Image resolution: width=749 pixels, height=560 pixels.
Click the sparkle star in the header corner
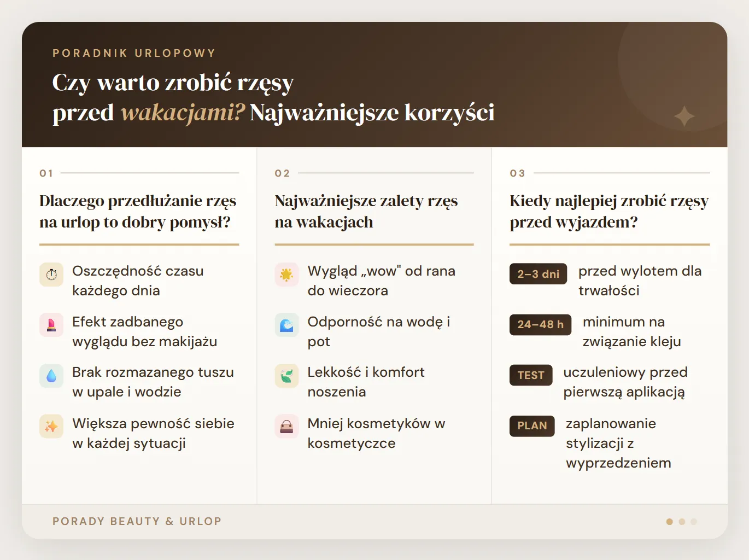(685, 116)
